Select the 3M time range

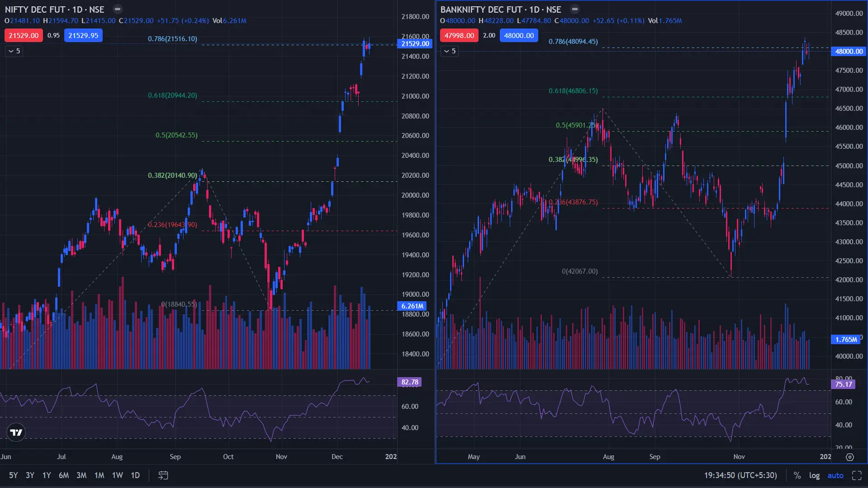click(81, 475)
